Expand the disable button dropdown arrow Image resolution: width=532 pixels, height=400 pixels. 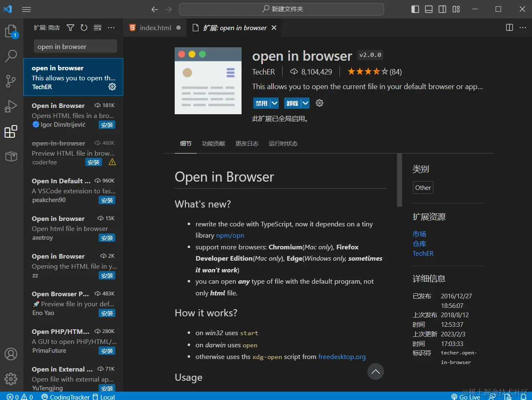(275, 103)
